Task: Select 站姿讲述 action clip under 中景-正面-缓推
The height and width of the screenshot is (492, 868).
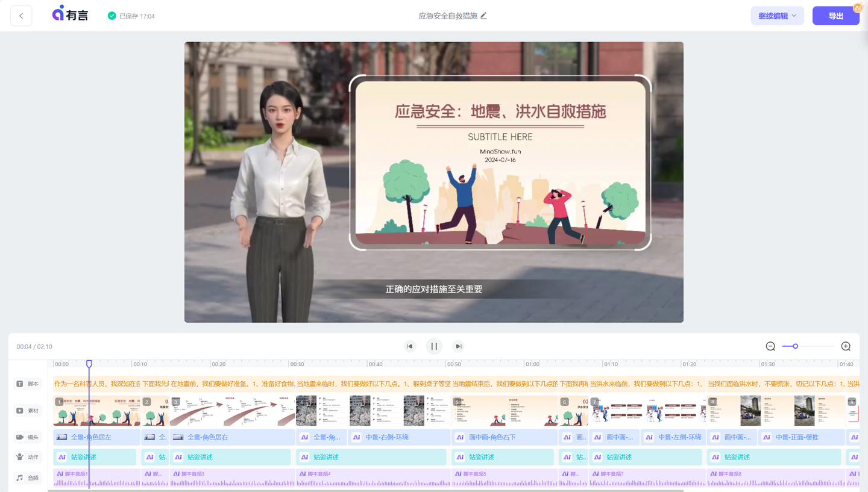Action: (x=774, y=457)
